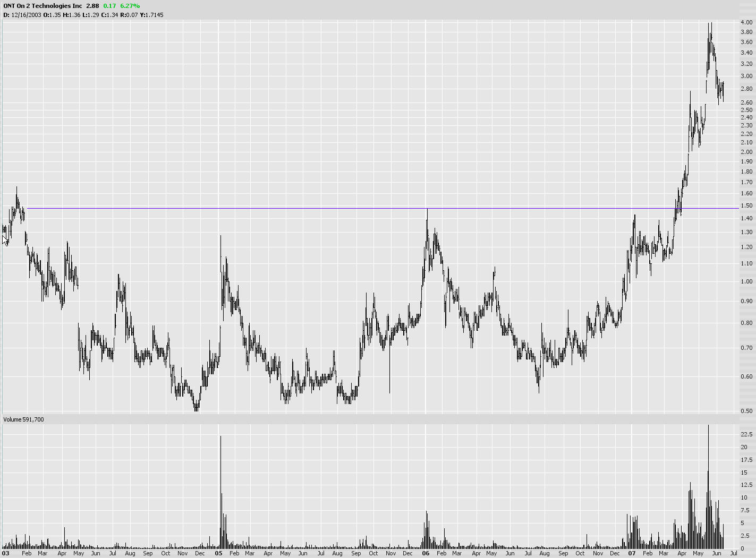Click the 3.80 price axis label

coord(746,32)
